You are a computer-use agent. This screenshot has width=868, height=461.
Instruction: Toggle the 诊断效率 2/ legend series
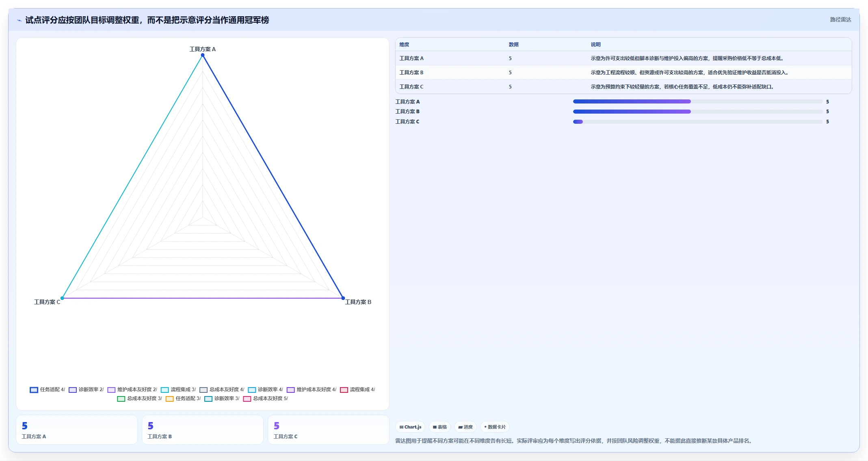86,390
